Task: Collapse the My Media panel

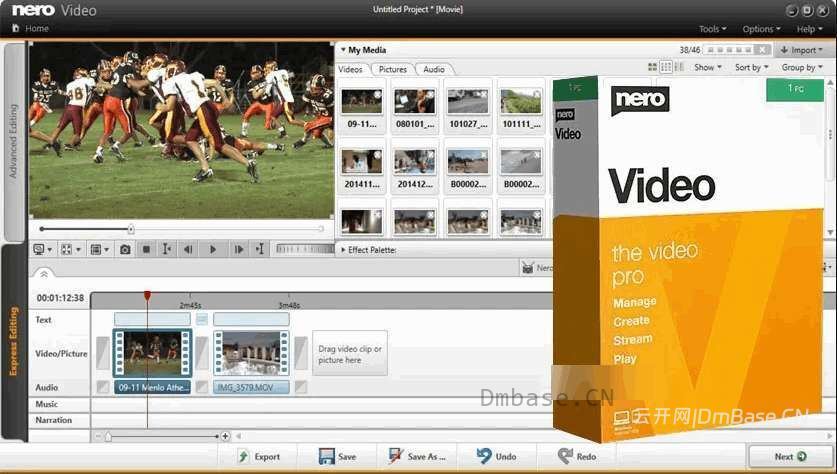Action: pyautogui.click(x=364, y=50)
